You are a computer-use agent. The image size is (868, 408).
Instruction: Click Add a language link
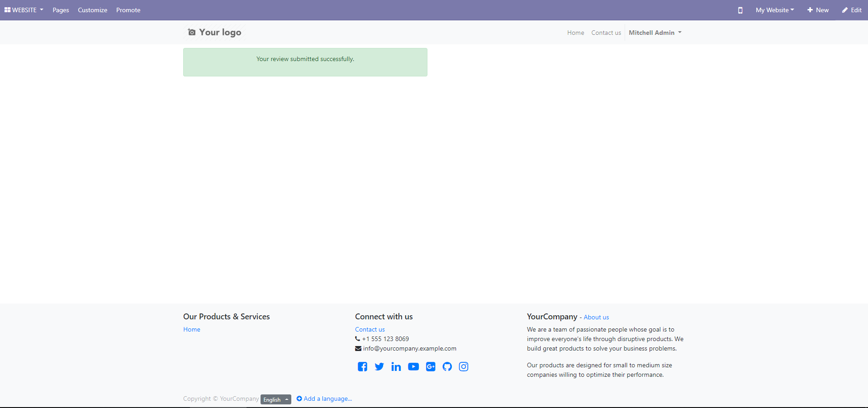point(324,399)
